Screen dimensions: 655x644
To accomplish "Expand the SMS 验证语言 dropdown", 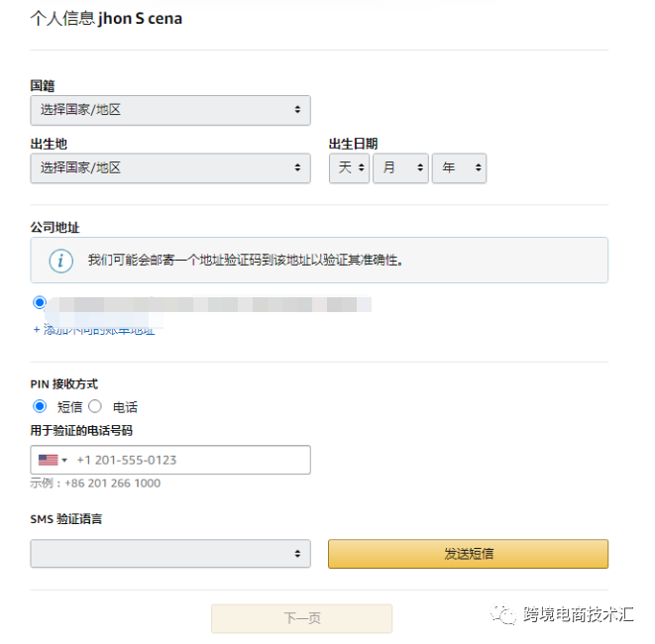I will 170,554.
